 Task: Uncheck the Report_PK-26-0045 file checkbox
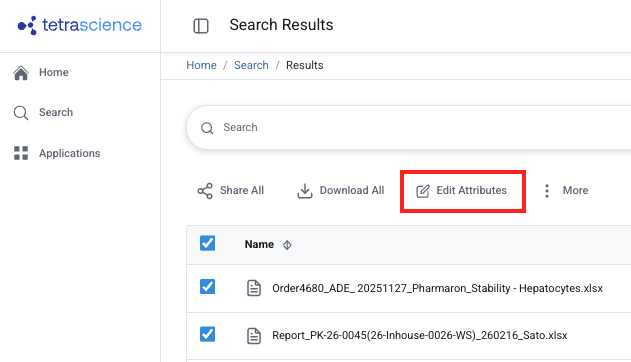pos(208,334)
